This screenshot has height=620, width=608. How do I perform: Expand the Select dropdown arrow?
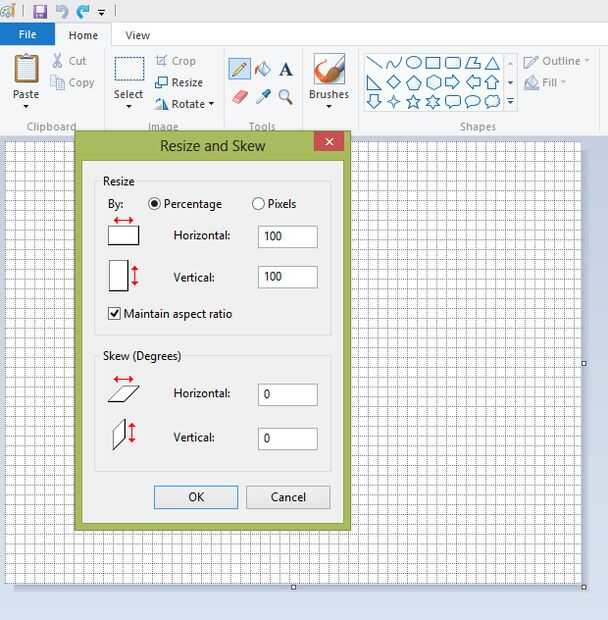(x=128, y=106)
